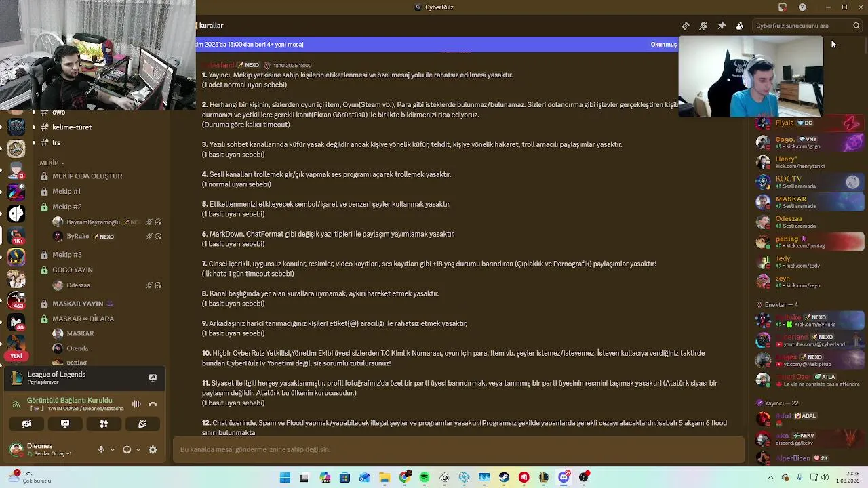The image size is (868, 488).
Task: Open File Explorer from the taskbar
Action: tap(384, 478)
